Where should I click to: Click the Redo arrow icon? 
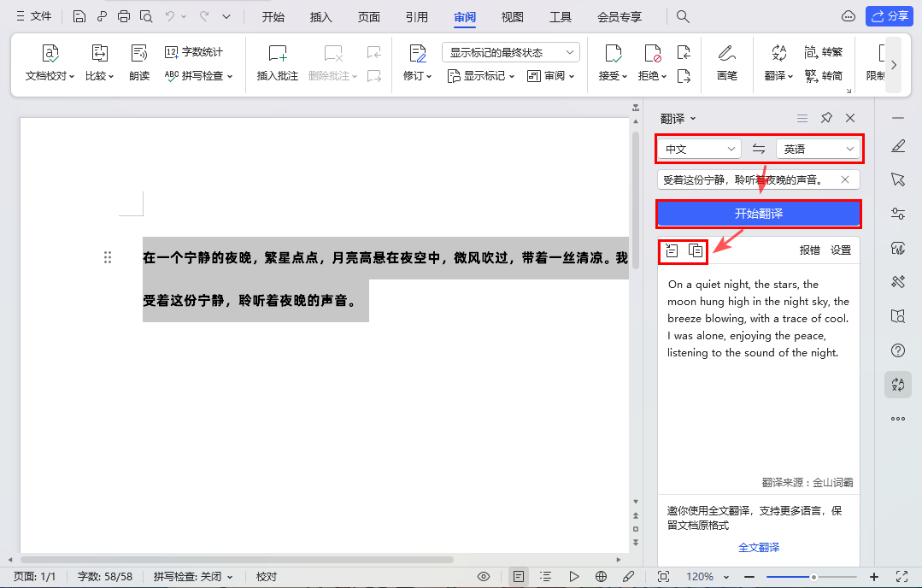point(204,16)
